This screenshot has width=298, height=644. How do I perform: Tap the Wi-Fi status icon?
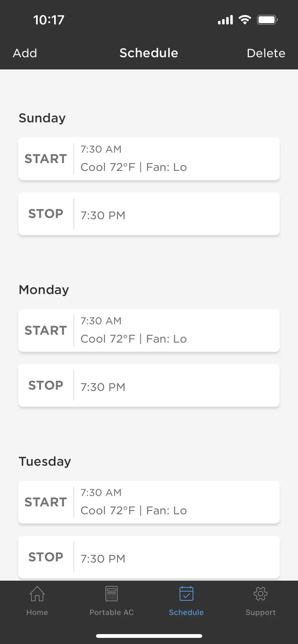pyautogui.click(x=245, y=20)
